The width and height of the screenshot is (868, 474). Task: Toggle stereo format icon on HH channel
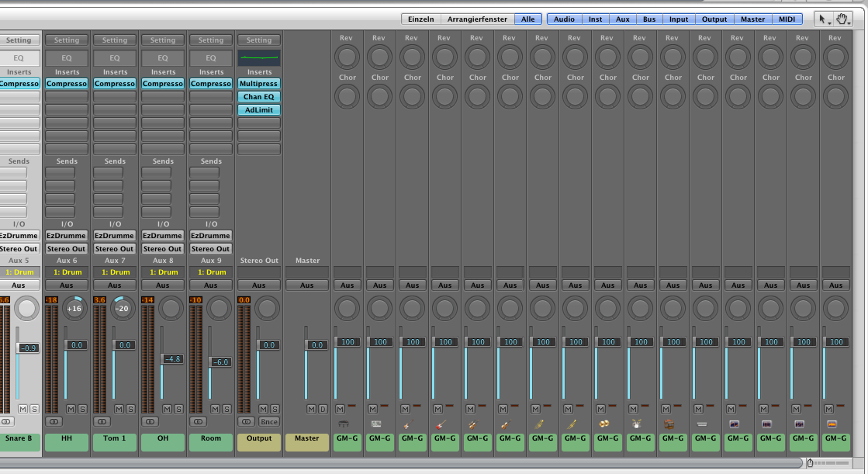coord(54,421)
